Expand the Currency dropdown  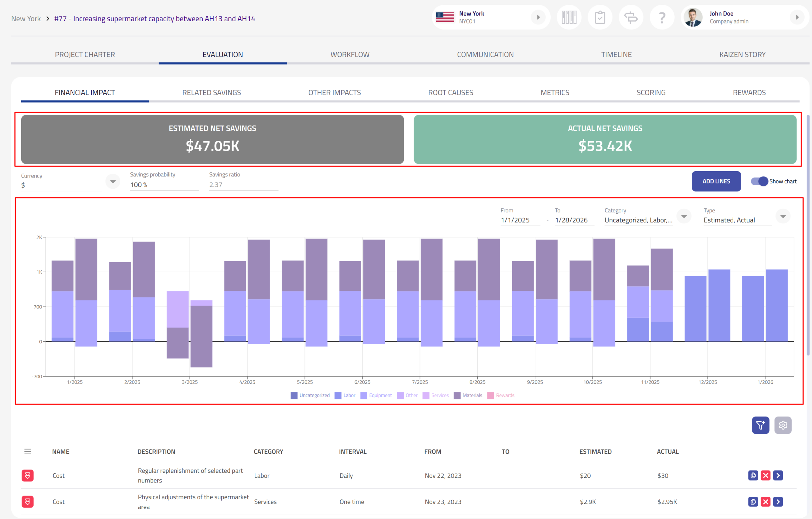113,181
